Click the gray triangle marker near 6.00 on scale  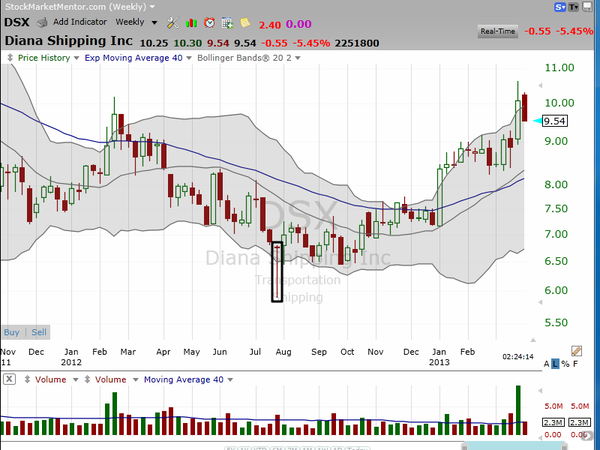[540, 302]
